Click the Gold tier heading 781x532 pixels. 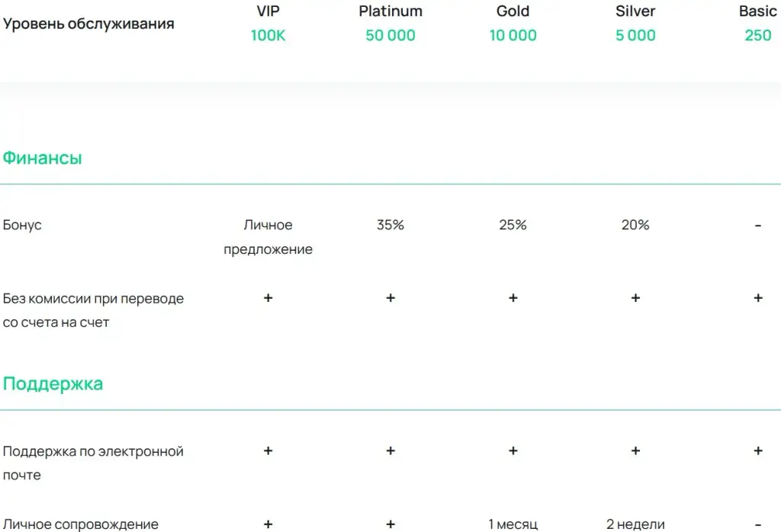(x=513, y=11)
